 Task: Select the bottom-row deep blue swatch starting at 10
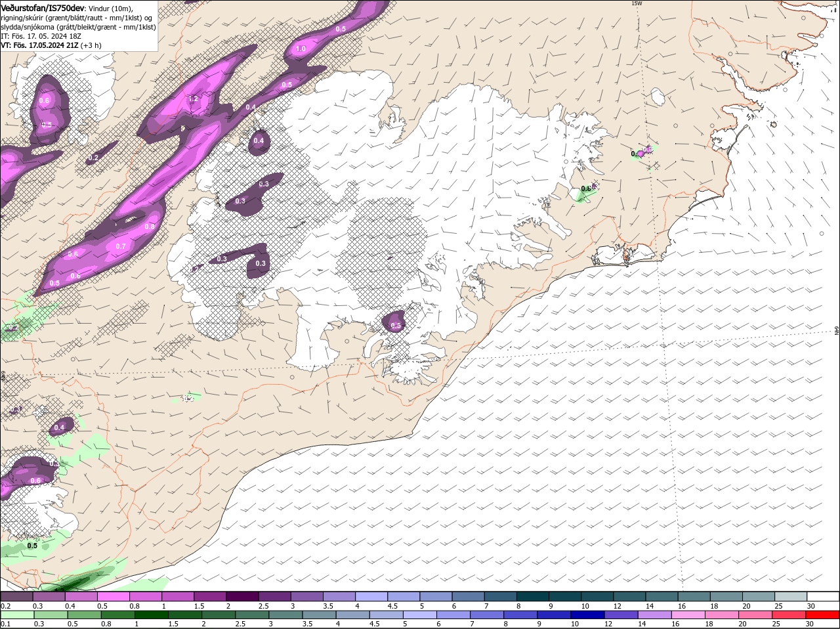pyautogui.click(x=588, y=615)
